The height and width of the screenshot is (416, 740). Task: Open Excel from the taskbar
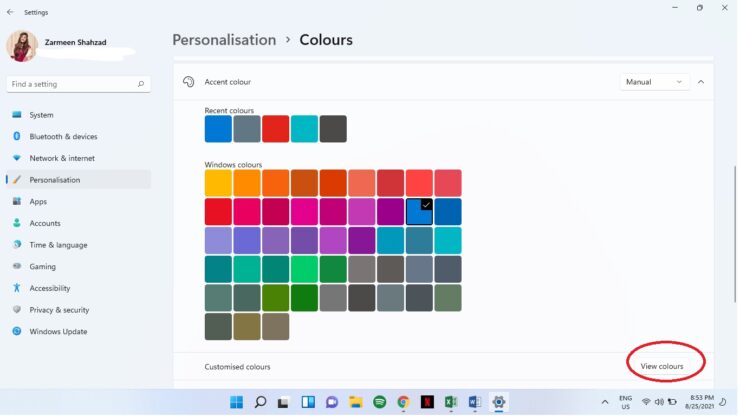[452, 402]
